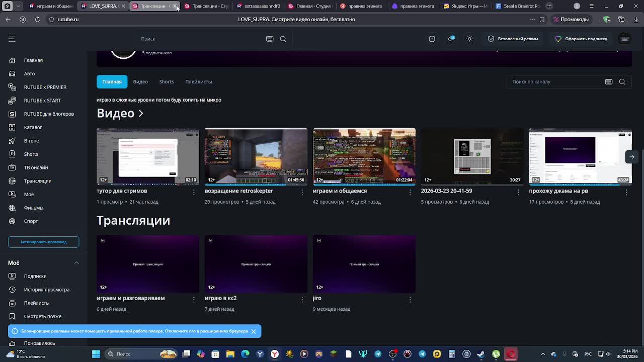Open the notifications bell
644x362 pixels.
[451, 39]
